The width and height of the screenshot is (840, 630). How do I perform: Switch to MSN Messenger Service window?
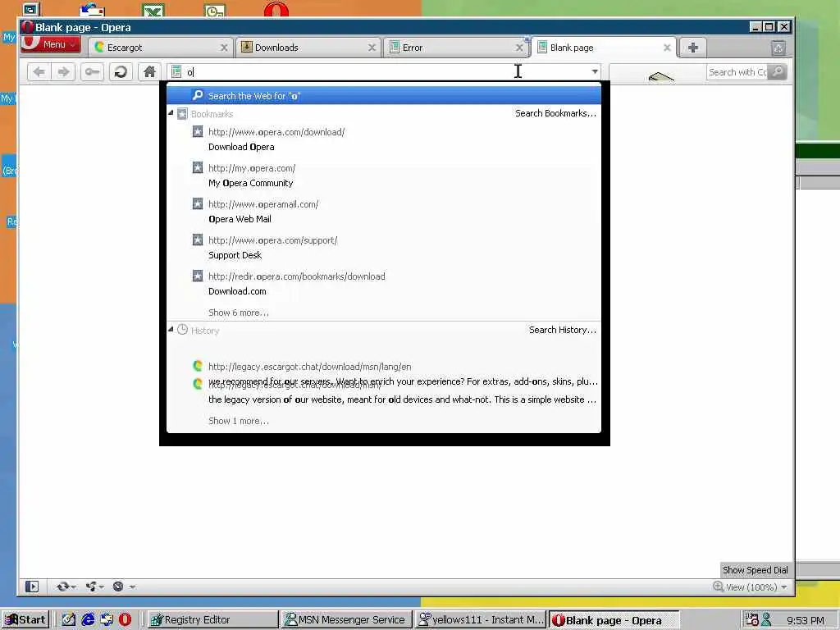[x=346, y=620]
